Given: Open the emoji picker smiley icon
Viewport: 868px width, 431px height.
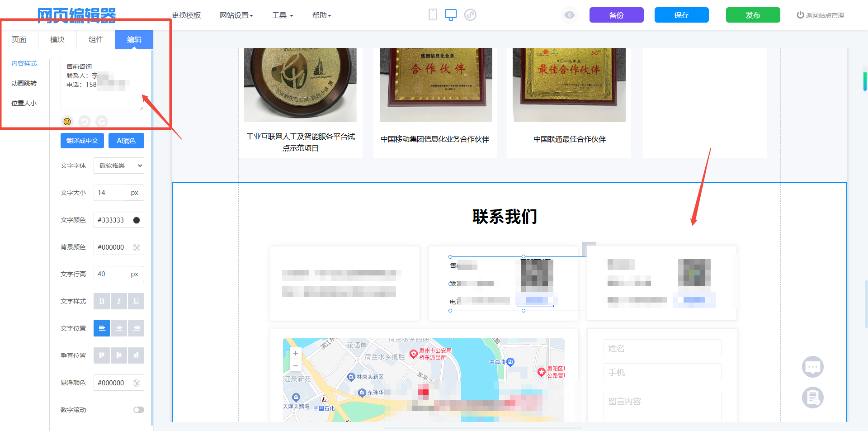Looking at the screenshot, I should (67, 122).
